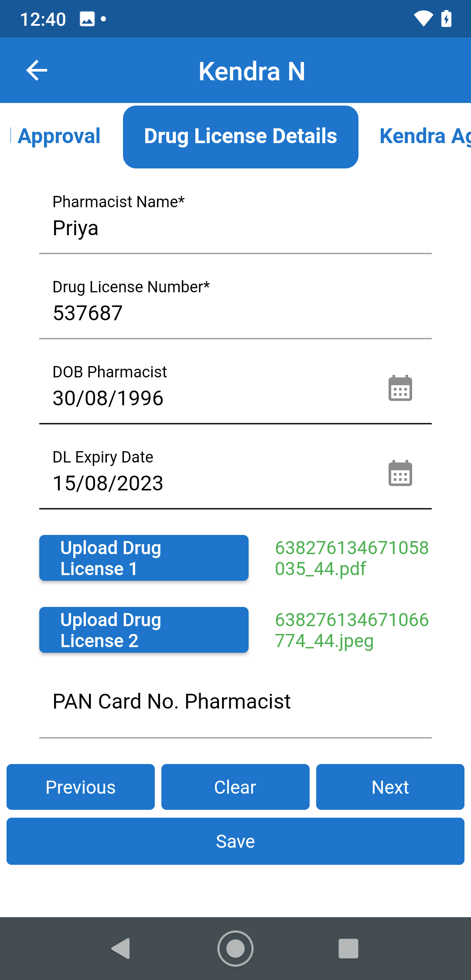This screenshot has width=471, height=980.
Task: Edit the Pharmacist Name field
Action: coord(235,228)
